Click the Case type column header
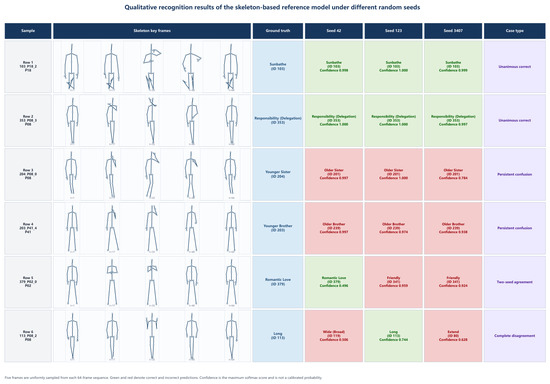 click(515, 31)
